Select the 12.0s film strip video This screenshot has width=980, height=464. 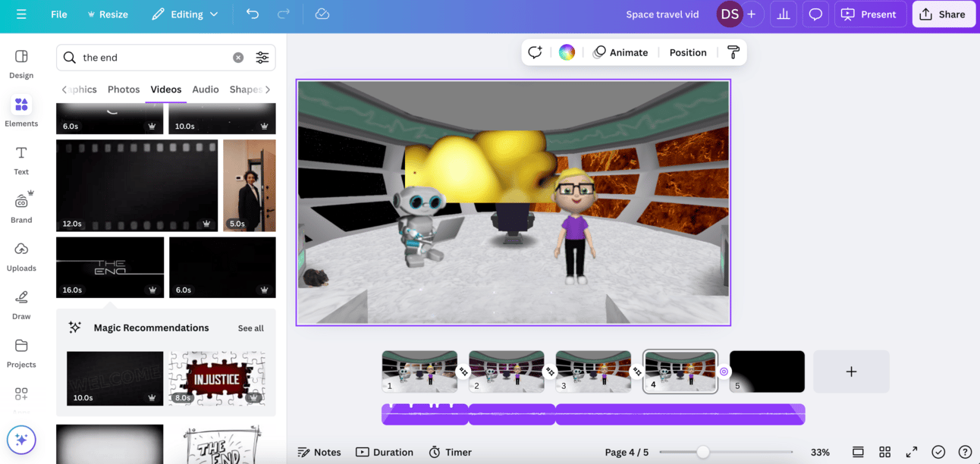137,185
